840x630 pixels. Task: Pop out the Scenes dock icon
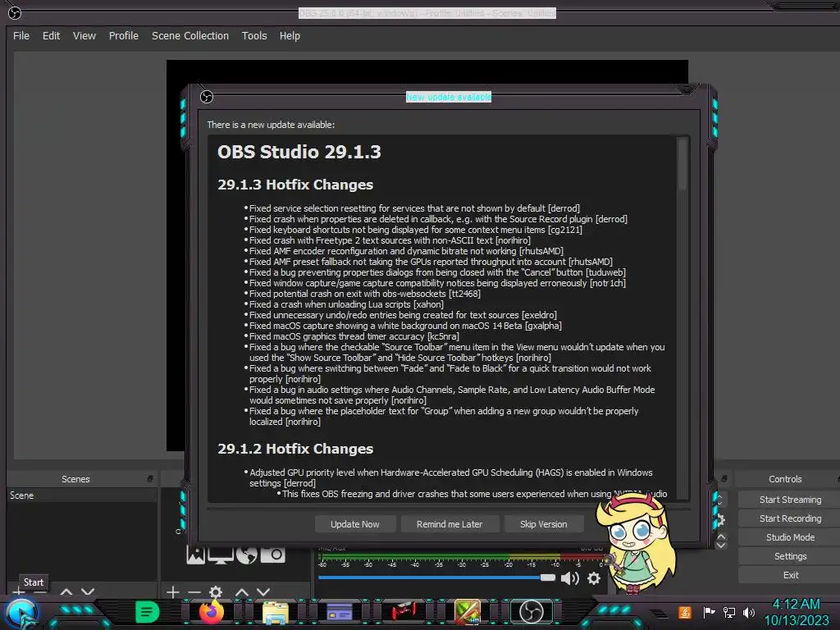pyautogui.click(x=150, y=478)
